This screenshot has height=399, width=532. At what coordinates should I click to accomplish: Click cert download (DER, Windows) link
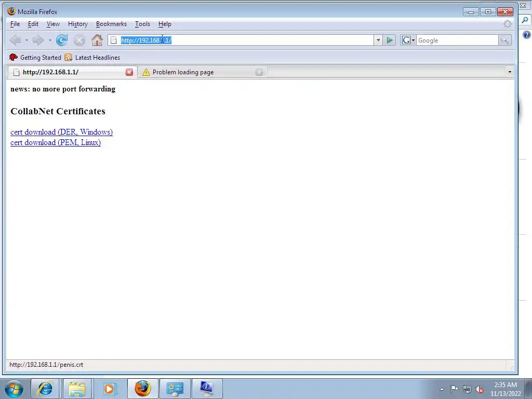(61, 132)
